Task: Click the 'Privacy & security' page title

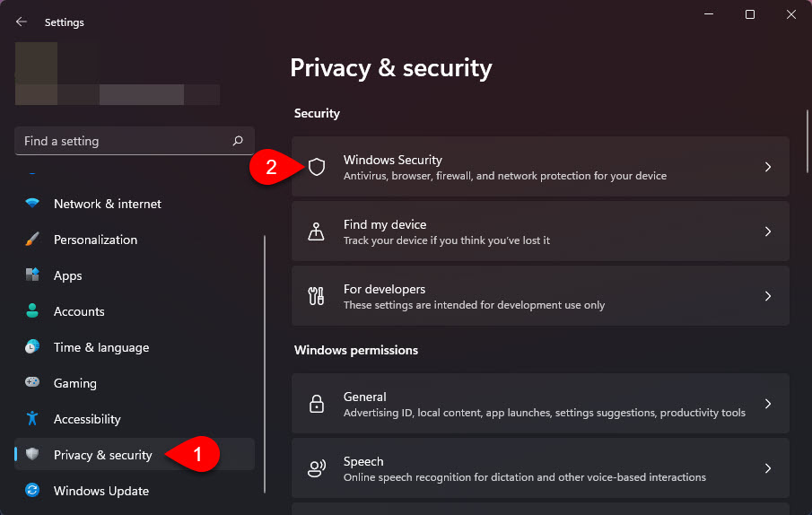Action: point(391,68)
